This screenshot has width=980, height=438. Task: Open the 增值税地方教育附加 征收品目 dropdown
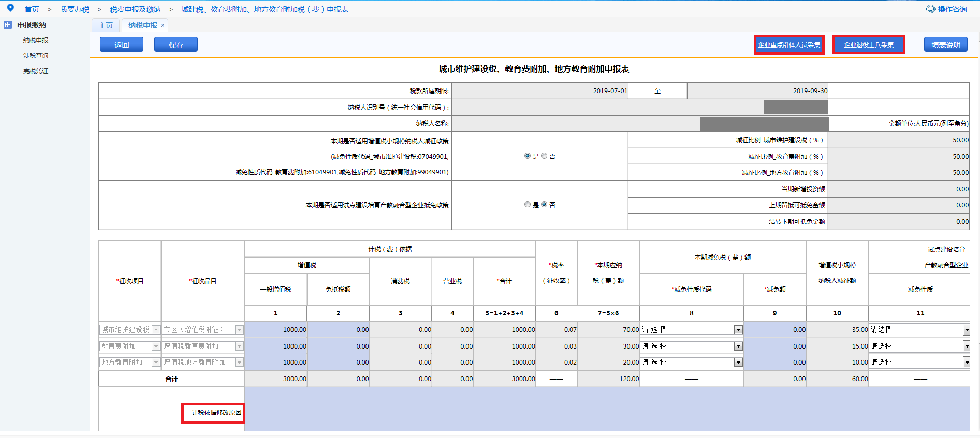202,362
